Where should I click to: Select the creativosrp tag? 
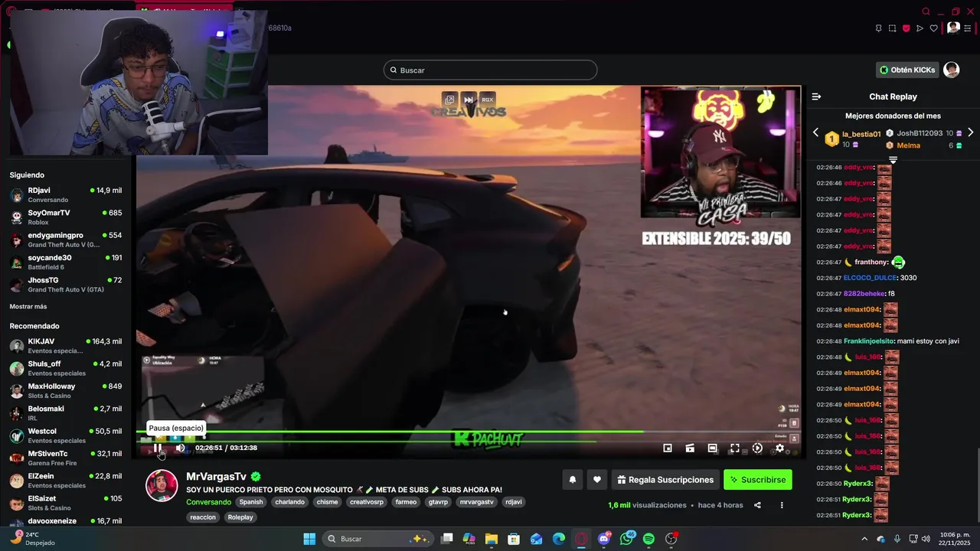[367, 502]
